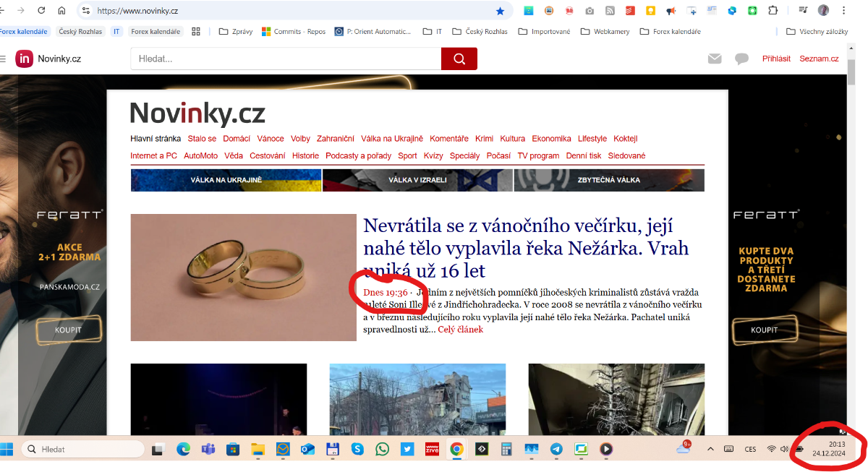Viewport: 868px width, 472px height.
Task: Open the Telegram icon in the taskbar
Action: tap(556, 449)
